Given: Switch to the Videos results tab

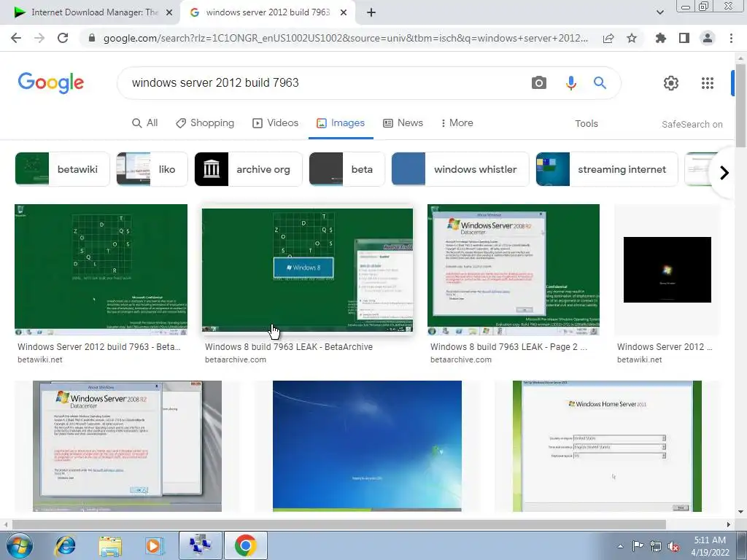Looking at the screenshot, I should tap(275, 122).
